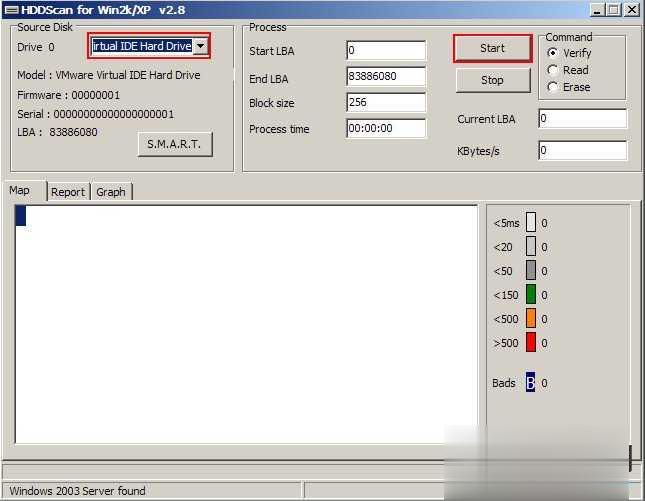
Task: Click the blue Bads B marker icon
Action: coord(531,382)
